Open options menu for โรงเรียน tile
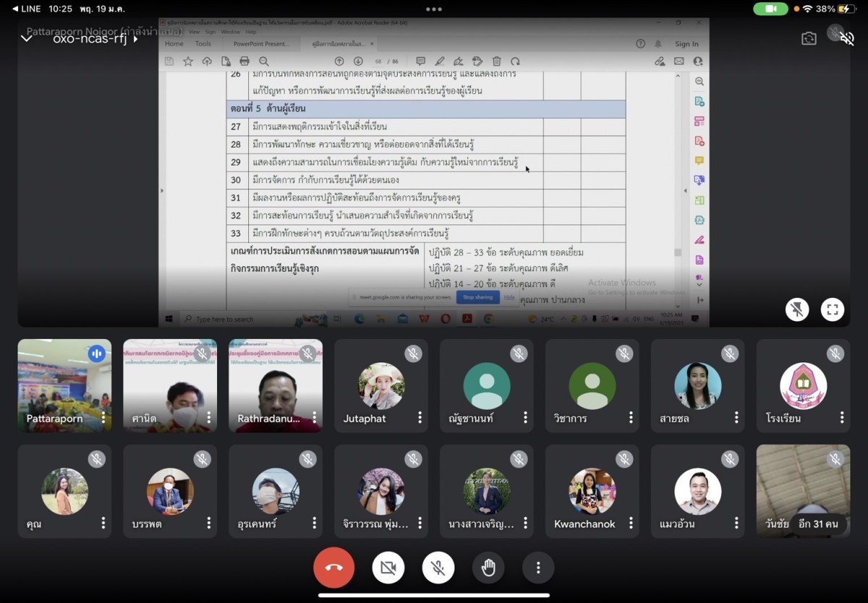868x603 pixels. (843, 418)
